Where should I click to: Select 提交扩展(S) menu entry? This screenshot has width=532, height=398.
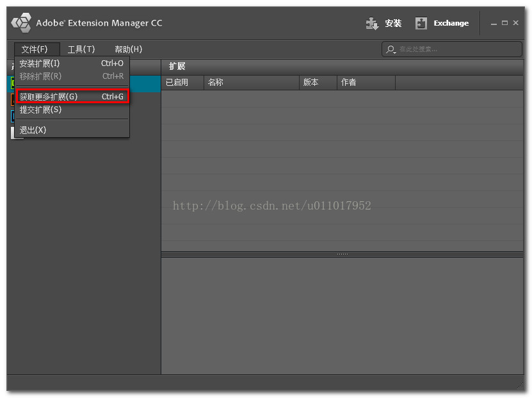point(72,110)
